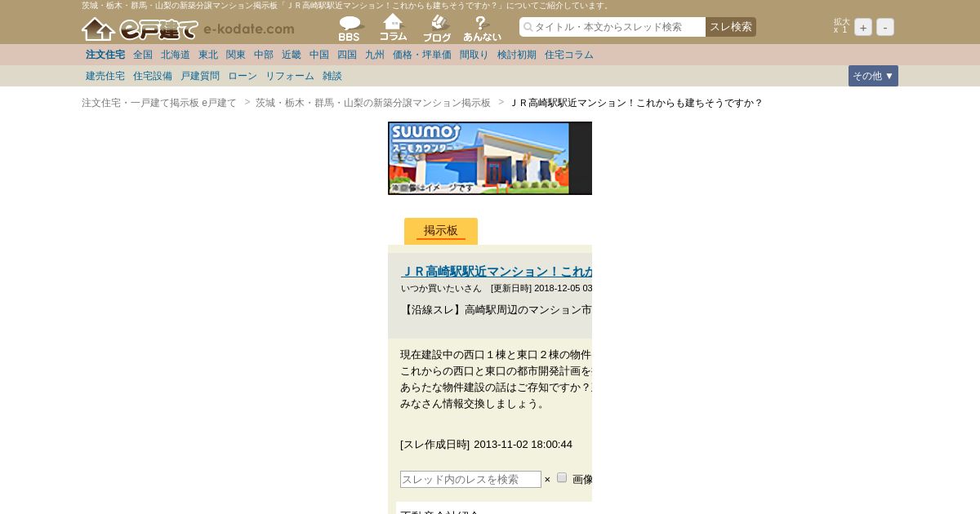
Task: Click the poster name いつか買いたいさん
Action: tap(441, 288)
